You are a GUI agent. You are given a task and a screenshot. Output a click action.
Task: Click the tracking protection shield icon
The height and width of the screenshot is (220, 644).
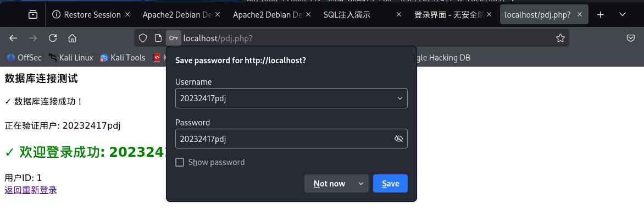click(x=143, y=38)
